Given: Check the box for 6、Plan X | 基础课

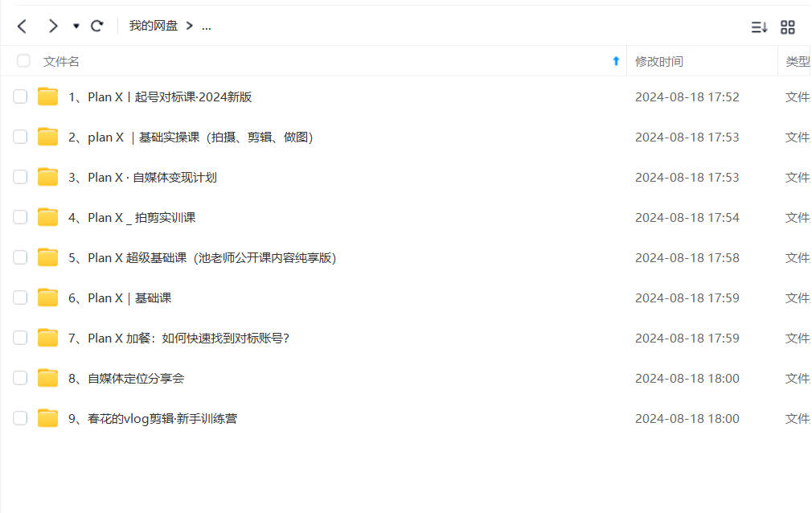Looking at the screenshot, I should [x=20, y=298].
